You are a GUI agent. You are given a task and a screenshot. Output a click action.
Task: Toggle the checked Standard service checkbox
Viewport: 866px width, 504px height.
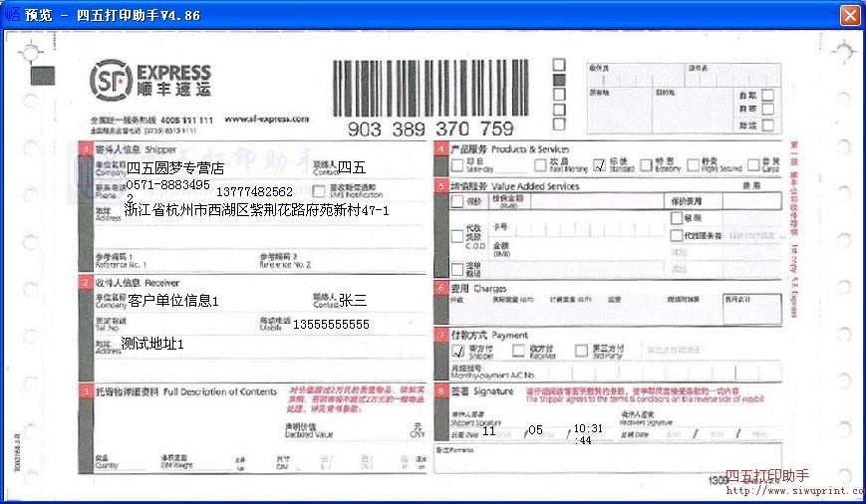tap(599, 165)
